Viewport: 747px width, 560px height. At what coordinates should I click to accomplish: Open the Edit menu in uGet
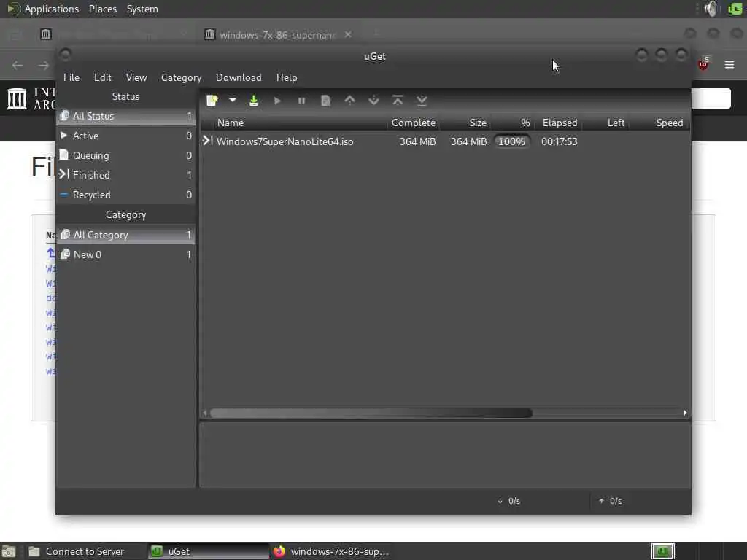(102, 77)
